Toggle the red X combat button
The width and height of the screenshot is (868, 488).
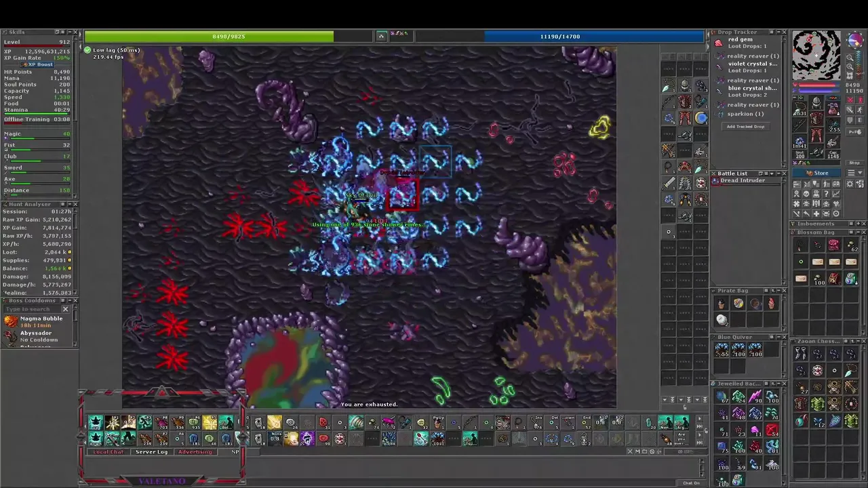(850, 100)
